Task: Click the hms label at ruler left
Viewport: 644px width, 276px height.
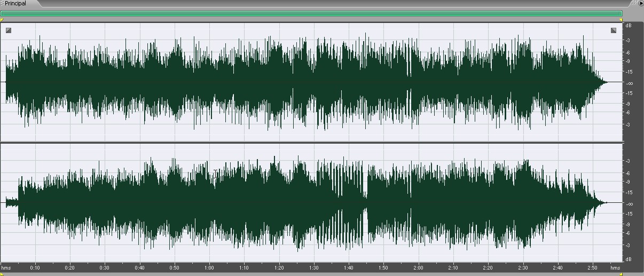Action: coord(6,267)
